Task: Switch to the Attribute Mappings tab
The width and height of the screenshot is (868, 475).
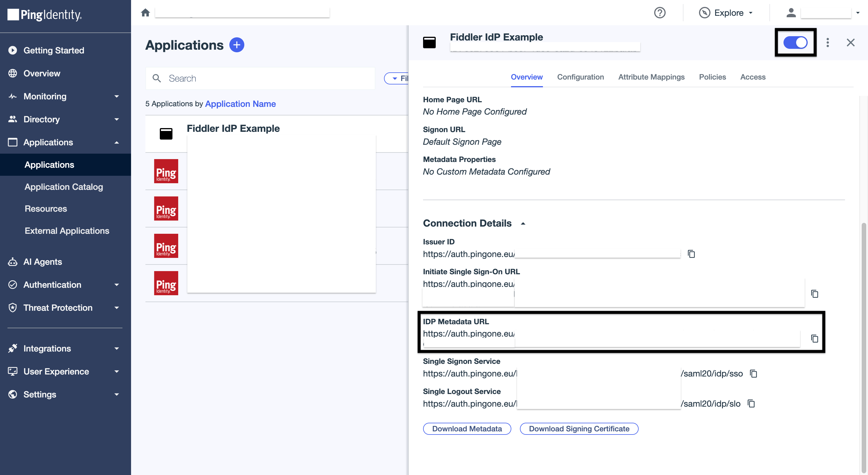Action: point(651,77)
